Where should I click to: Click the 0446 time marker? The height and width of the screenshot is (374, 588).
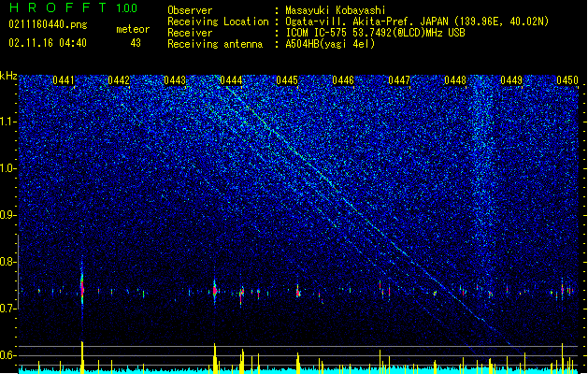343,80
